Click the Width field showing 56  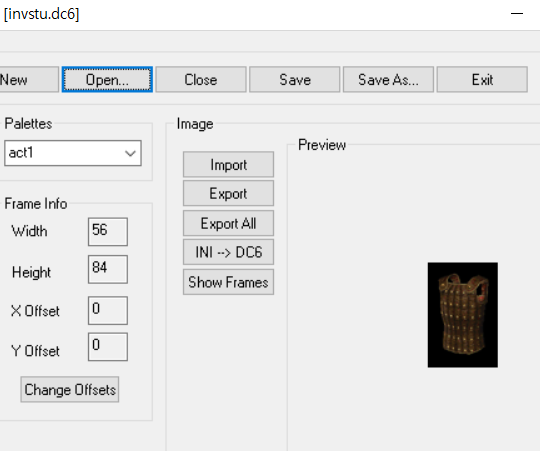[x=108, y=232]
